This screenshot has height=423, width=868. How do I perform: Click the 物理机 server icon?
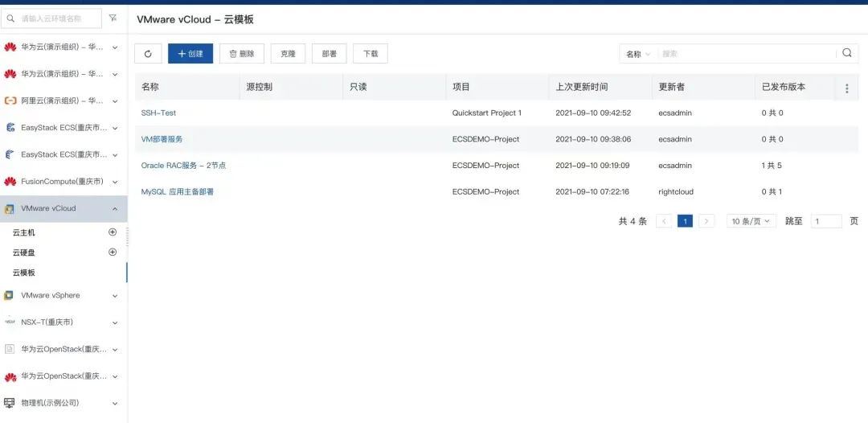tap(9, 403)
